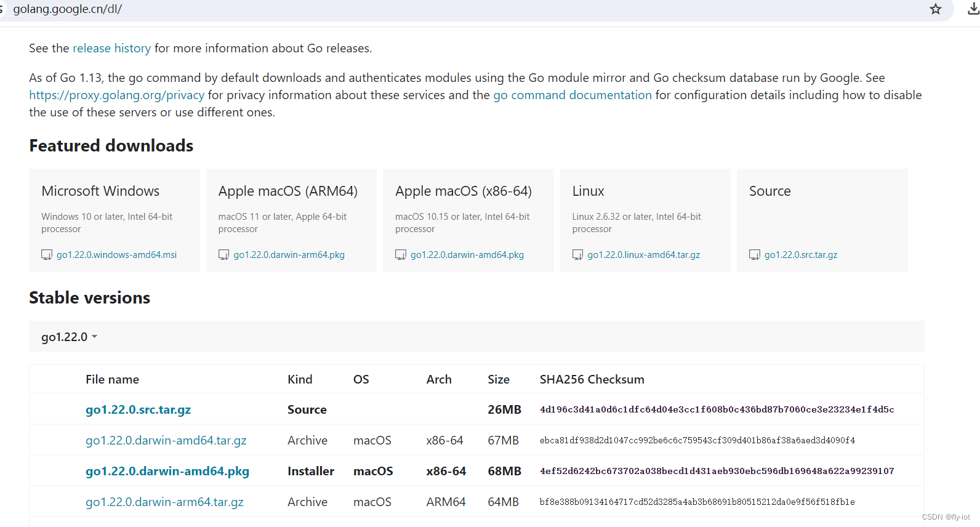Click the Source kind cell
Image resolution: width=980 pixels, height=527 pixels.
(307, 409)
